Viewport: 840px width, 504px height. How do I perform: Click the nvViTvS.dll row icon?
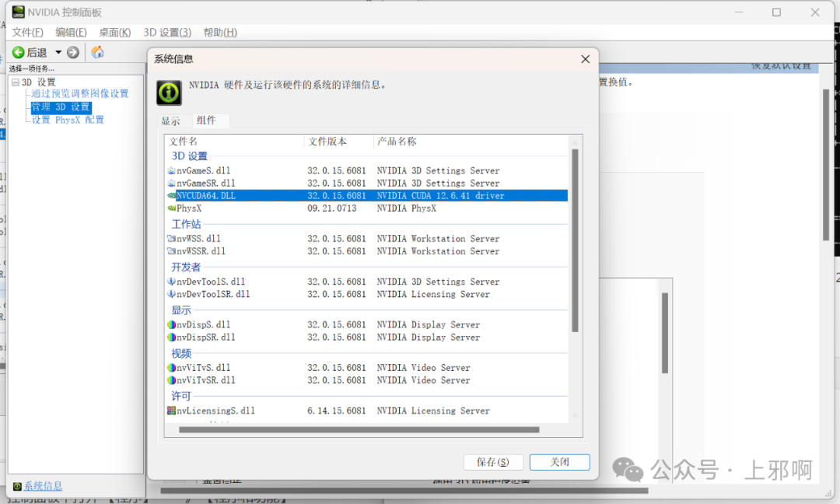pyautogui.click(x=171, y=367)
